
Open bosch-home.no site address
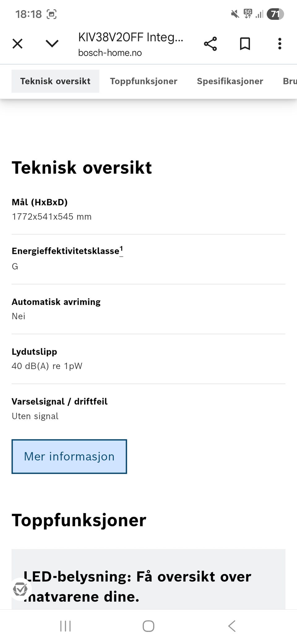(x=110, y=52)
